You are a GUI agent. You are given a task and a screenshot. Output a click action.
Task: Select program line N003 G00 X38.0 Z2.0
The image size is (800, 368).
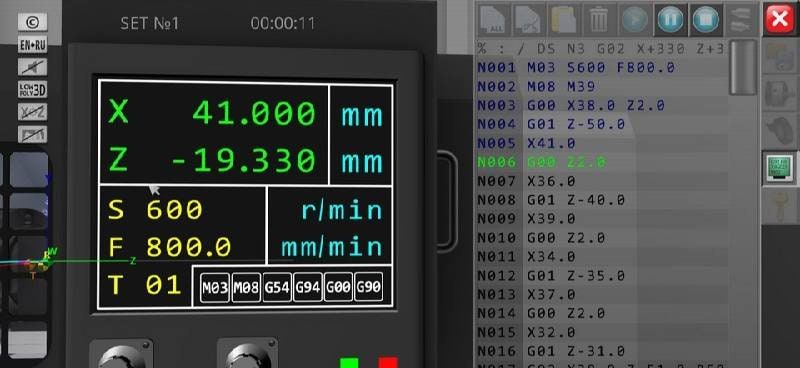coord(602,106)
